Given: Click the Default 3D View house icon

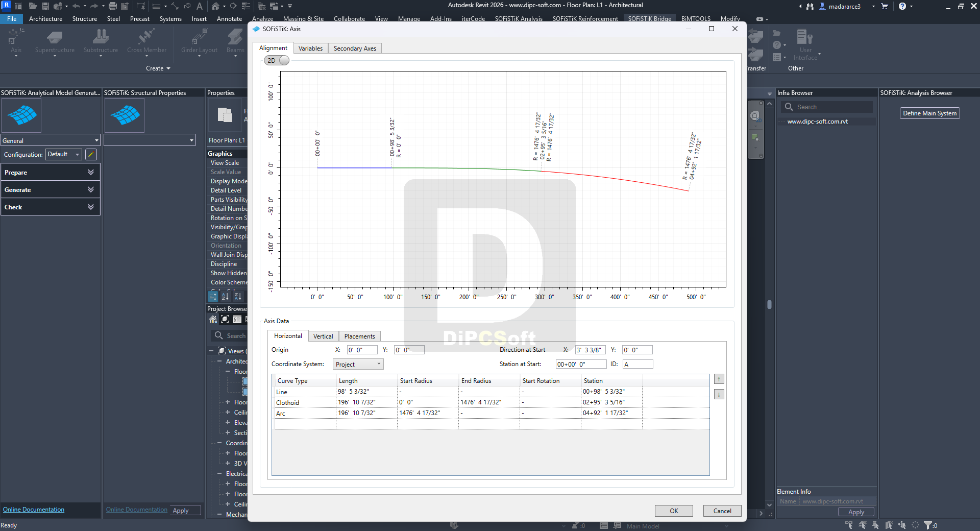Looking at the screenshot, I should [216, 6].
